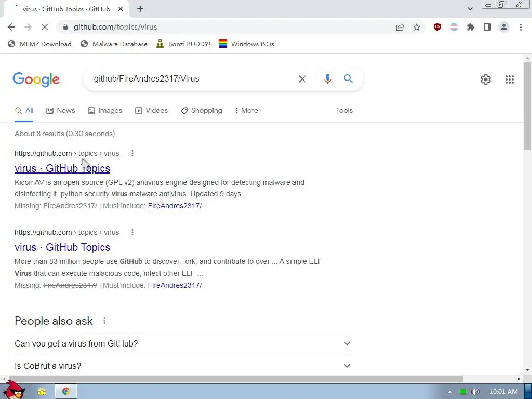This screenshot has height=399, width=532.
Task: Click the horizontal scrollbar thumb
Action: click(x=235, y=379)
